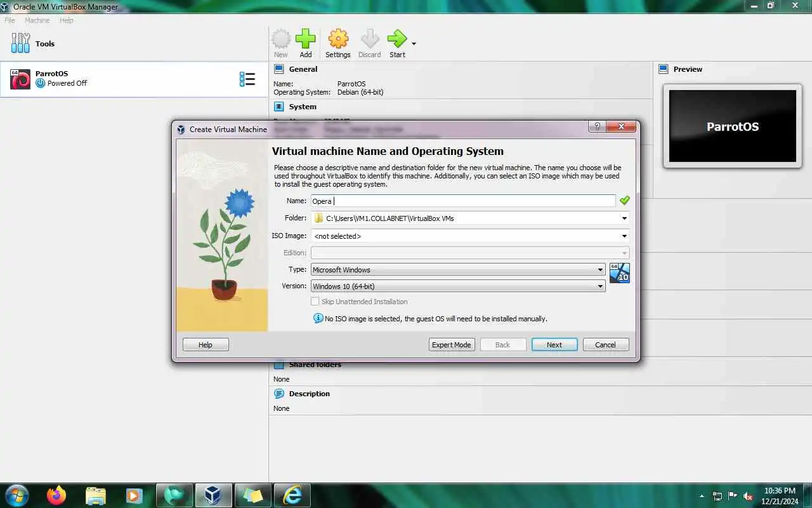
Task: Open the Help menu
Action: (67, 20)
